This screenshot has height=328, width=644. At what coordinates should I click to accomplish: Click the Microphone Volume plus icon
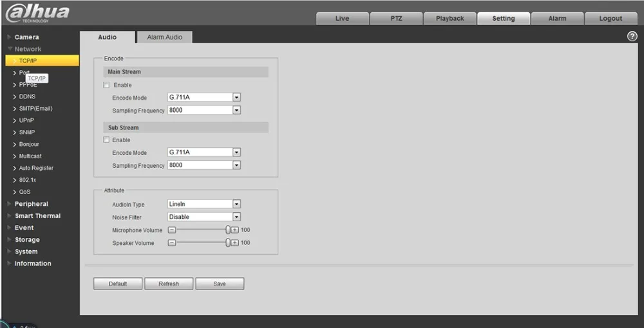pos(235,230)
